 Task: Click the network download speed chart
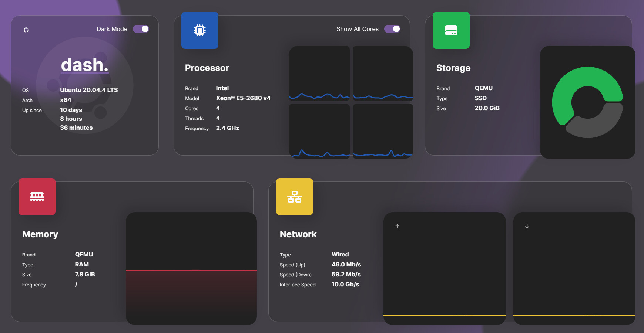pos(574,269)
